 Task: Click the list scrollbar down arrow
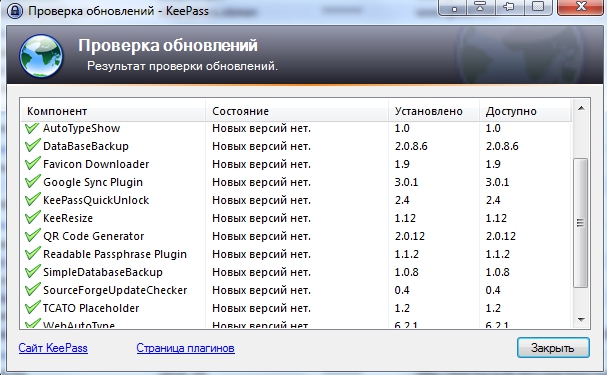(581, 320)
